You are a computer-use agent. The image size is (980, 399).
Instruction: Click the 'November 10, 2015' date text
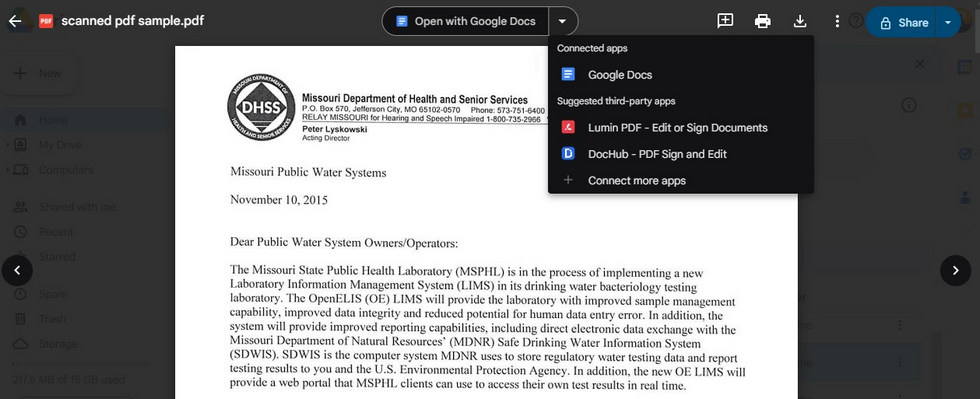click(279, 200)
